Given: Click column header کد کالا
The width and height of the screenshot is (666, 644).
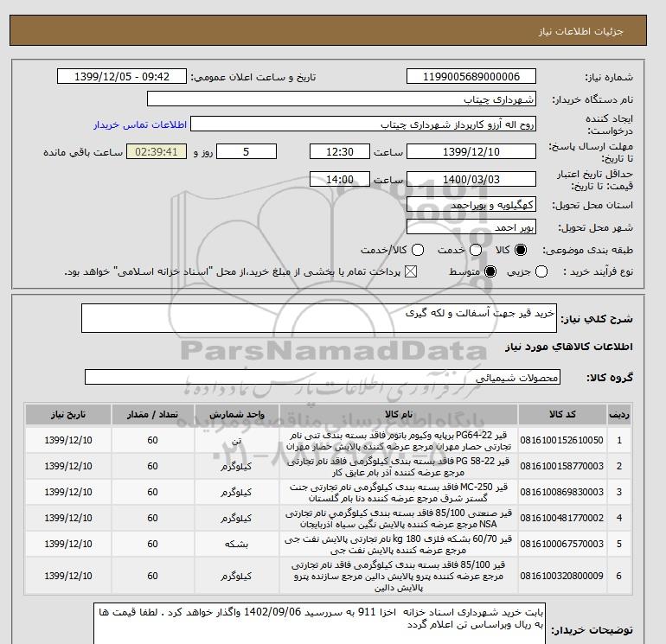Looking at the screenshot, I should coord(562,414).
